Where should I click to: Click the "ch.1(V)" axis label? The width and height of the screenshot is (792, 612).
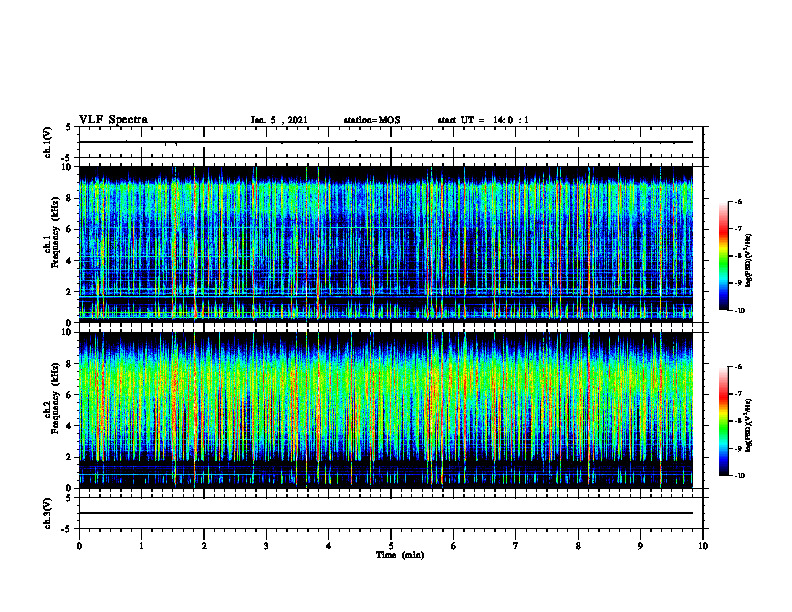pos(47,142)
